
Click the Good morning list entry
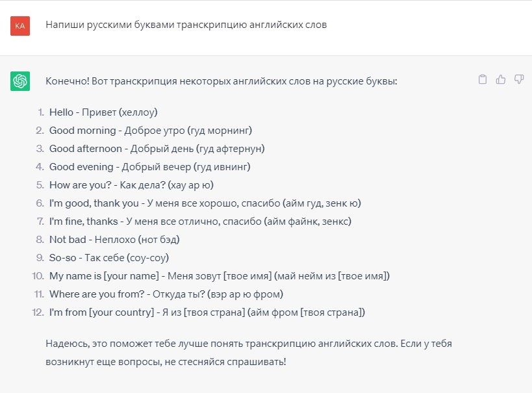click(150, 130)
